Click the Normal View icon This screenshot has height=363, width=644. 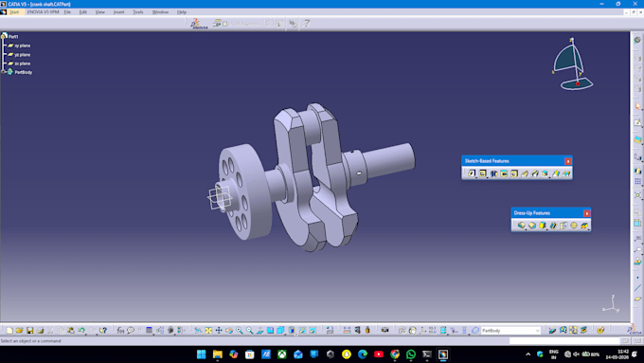coord(260,331)
